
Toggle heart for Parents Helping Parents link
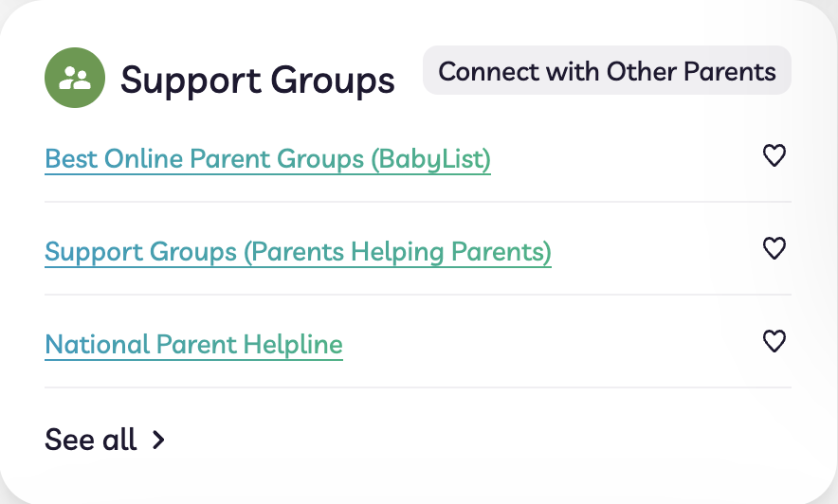[774, 248]
